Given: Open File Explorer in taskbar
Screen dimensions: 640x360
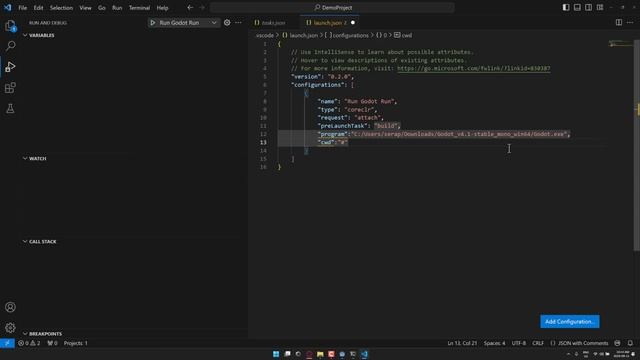Looking at the screenshot, I should [320, 354].
